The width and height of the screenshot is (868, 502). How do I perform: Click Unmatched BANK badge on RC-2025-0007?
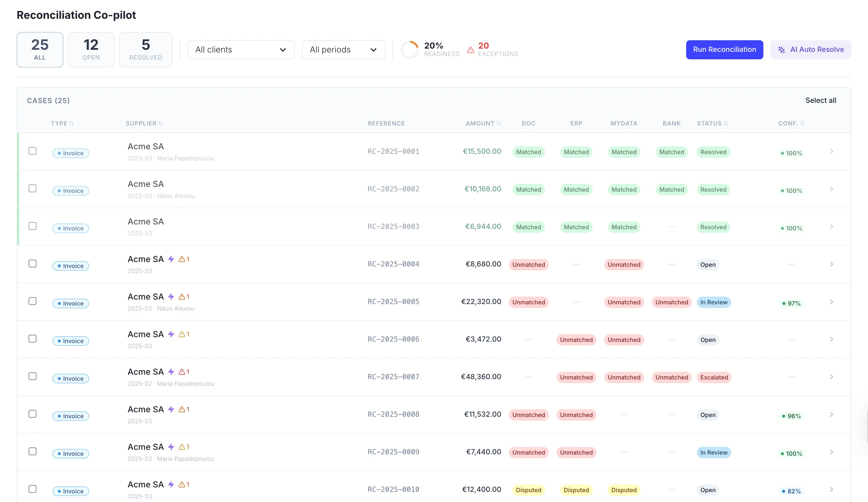click(x=671, y=377)
